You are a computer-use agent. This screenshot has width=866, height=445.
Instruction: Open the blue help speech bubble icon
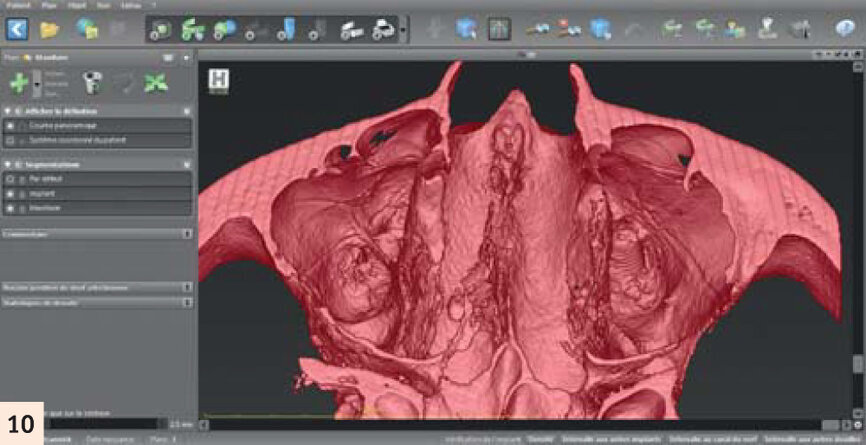[x=844, y=28]
